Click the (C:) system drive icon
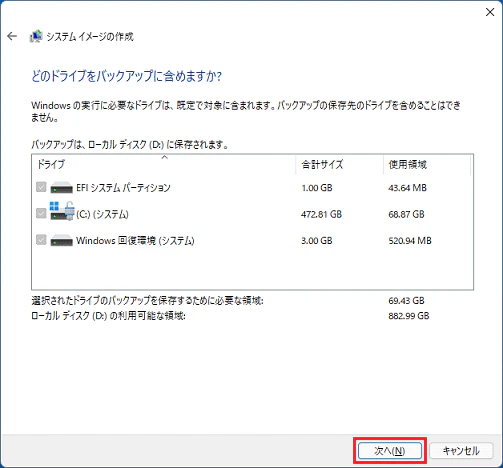 [x=62, y=211]
